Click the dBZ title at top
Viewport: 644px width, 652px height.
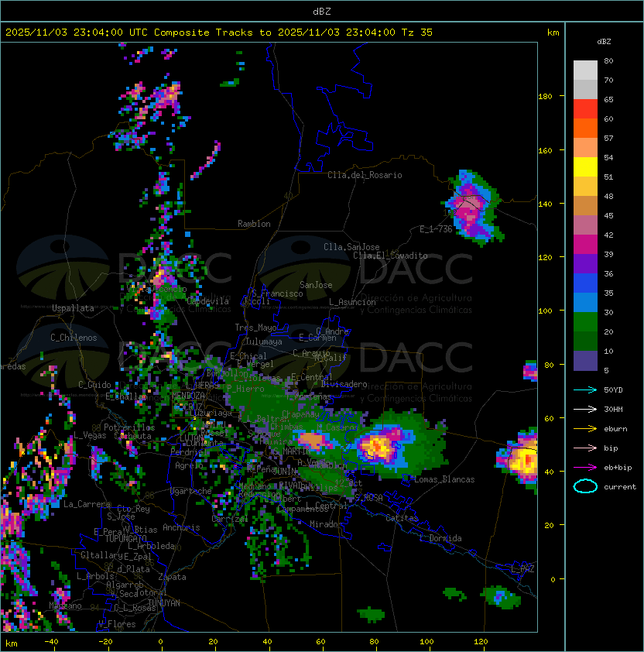tap(322, 12)
